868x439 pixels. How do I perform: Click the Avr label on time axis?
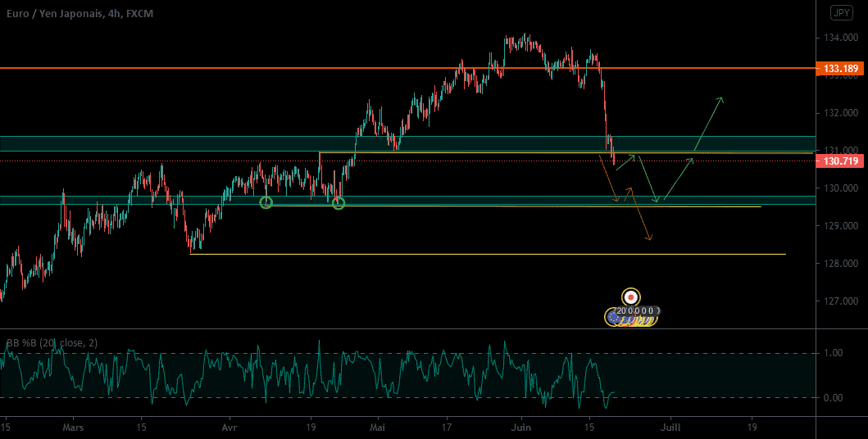pyautogui.click(x=228, y=427)
